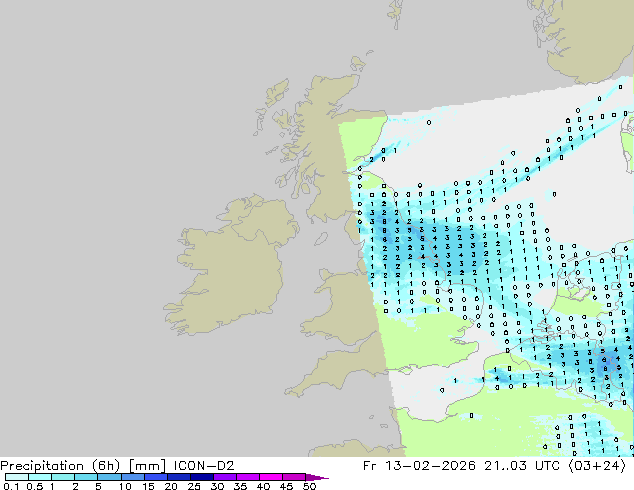Image resolution: width=634 pixels, height=490 pixels.
Task: Click the 15 to 20 mm legend swatch
Action: tap(155, 477)
